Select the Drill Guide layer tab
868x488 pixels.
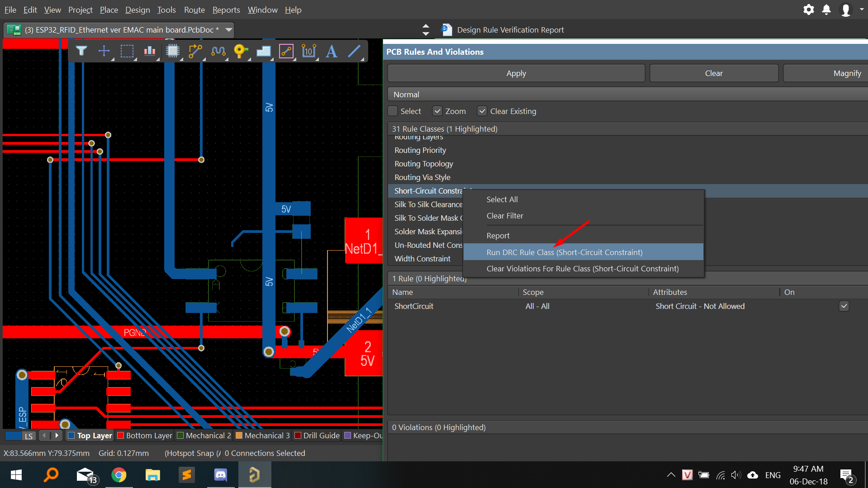(x=317, y=436)
